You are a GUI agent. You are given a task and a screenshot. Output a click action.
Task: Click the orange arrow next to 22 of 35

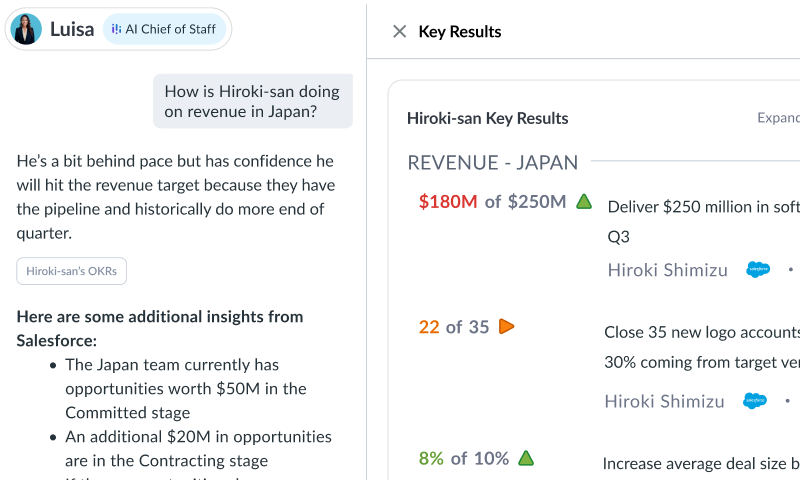click(506, 326)
